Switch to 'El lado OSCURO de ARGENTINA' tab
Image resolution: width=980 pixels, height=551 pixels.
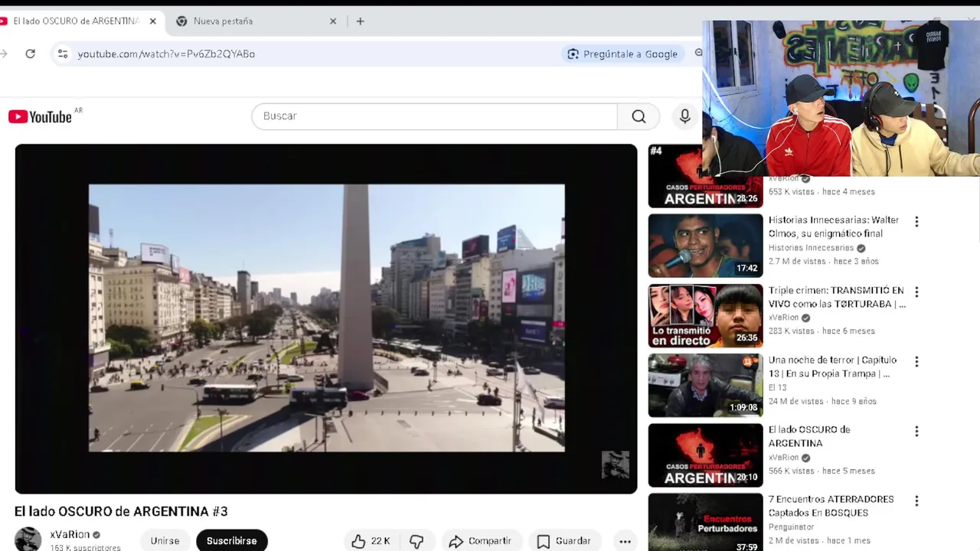(80, 21)
